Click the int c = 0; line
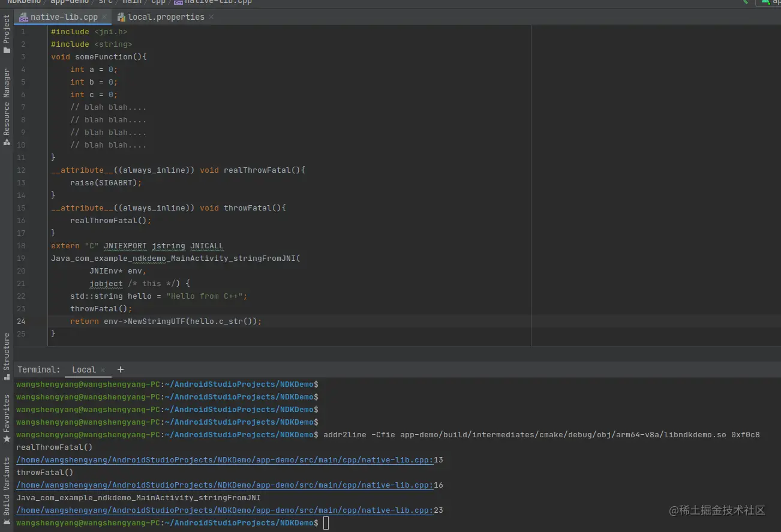This screenshot has height=532, width=781. pyautogui.click(x=94, y=95)
